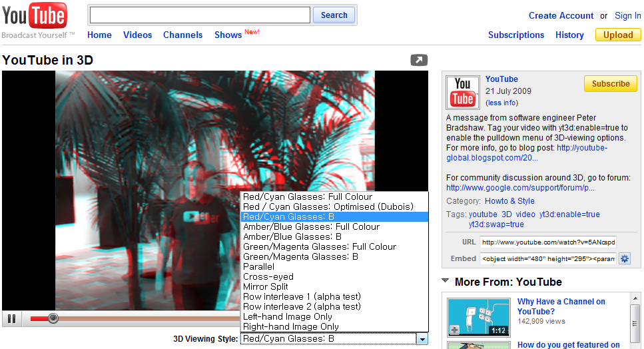
Task: Subscribe to the YouTube channel
Action: [x=611, y=84]
